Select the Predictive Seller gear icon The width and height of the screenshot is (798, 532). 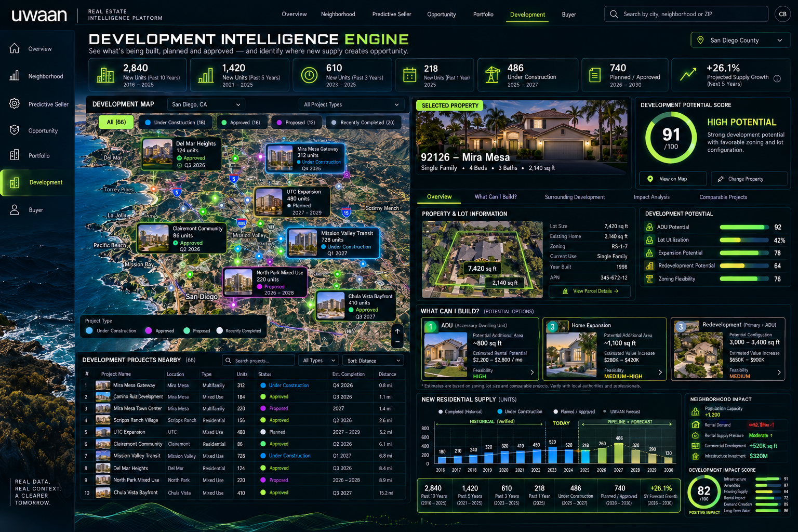pos(15,103)
